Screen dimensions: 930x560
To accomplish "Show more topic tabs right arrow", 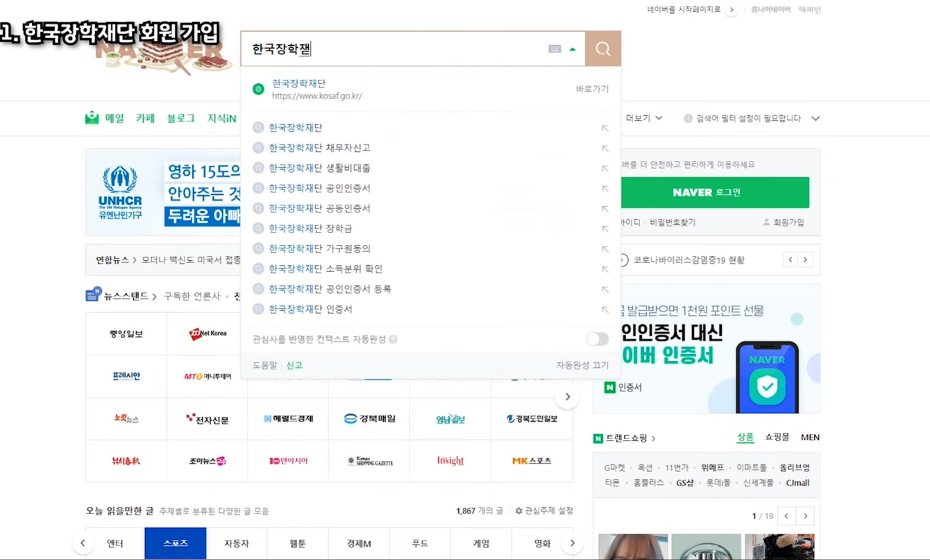I will point(573,543).
